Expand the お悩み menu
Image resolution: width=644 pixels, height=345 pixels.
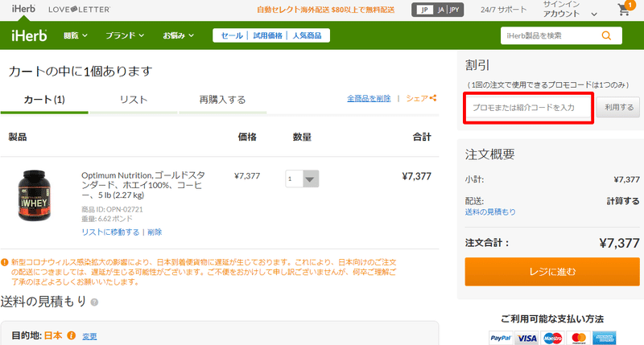178,35
